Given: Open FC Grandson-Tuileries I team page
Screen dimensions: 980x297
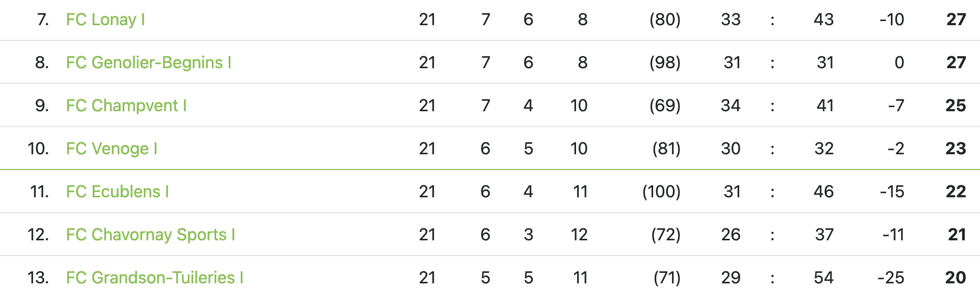Looking at the screenshot, I should pyautogui.click(x=154, y=278).
